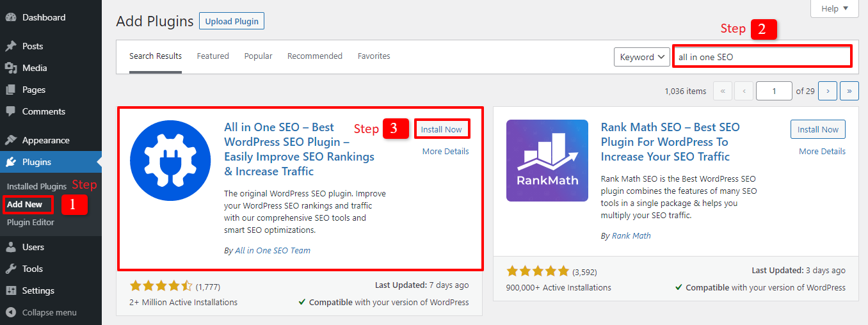
Task: Click the Settings icon in sidebar
Action: (11, 290)
